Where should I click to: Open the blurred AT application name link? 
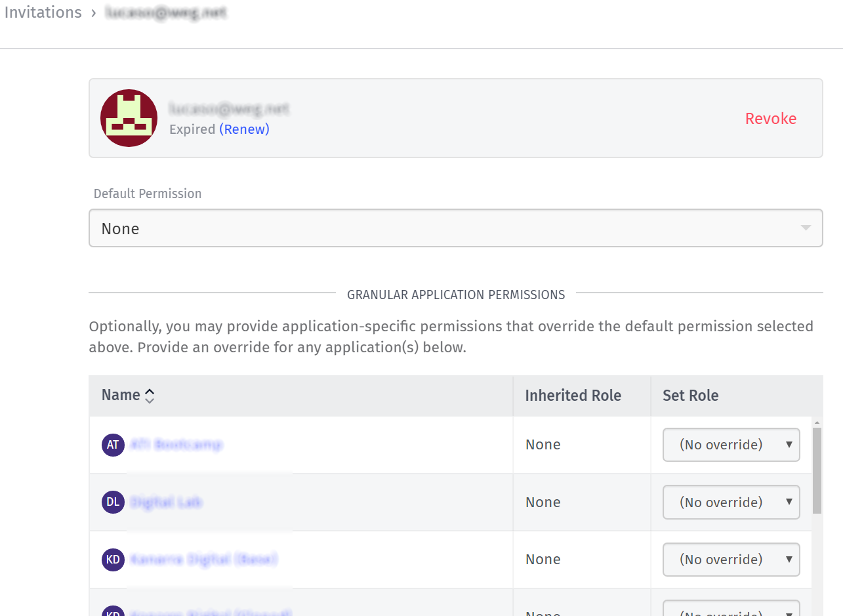tap(176, 445)
